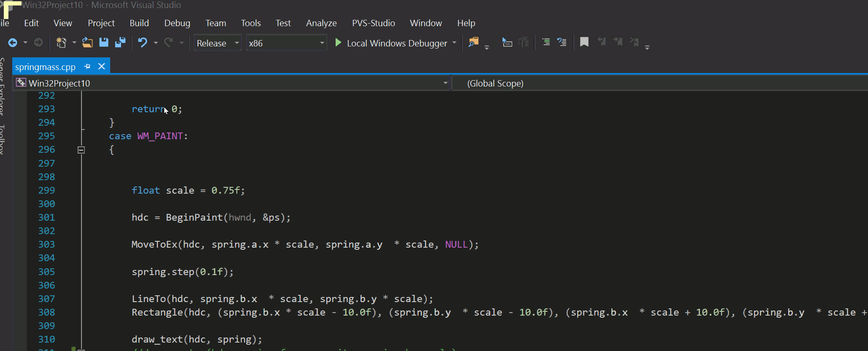Click the Save All icon
Viewport: 868px width, 351px height.
[120, 43]
